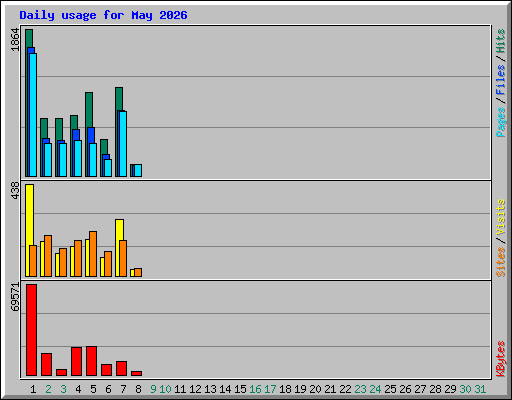Click the red KBytes bar for day 1
Viewport: 512px width, 400px height.
tap(31, 330)
